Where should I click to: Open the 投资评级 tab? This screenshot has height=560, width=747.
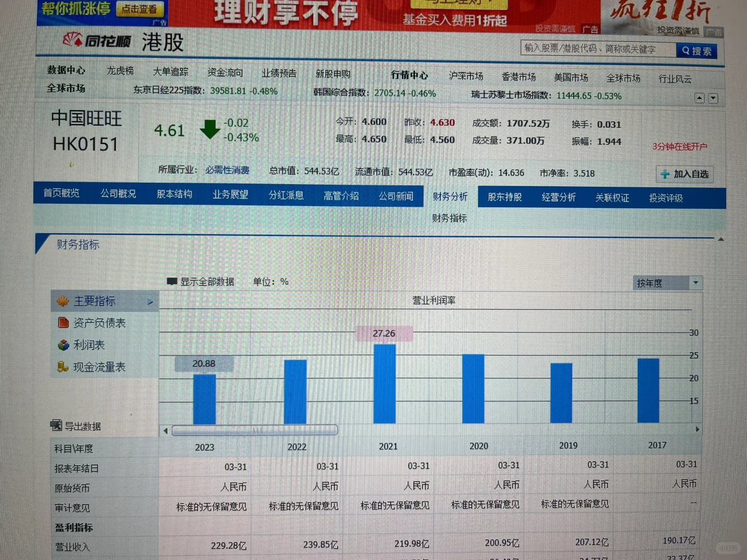pos(666,198)
